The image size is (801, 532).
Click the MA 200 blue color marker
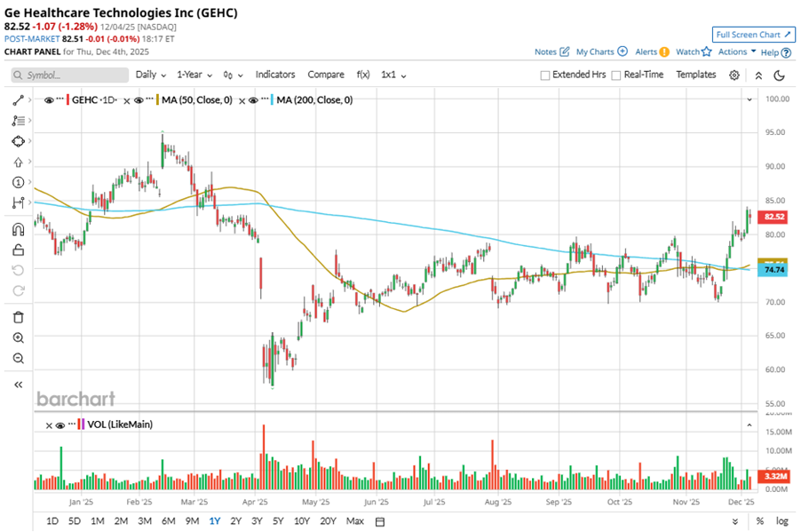point(272,100)
